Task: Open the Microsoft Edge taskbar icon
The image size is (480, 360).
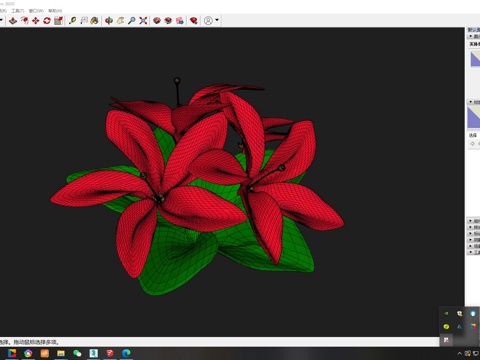Action: 126,353
